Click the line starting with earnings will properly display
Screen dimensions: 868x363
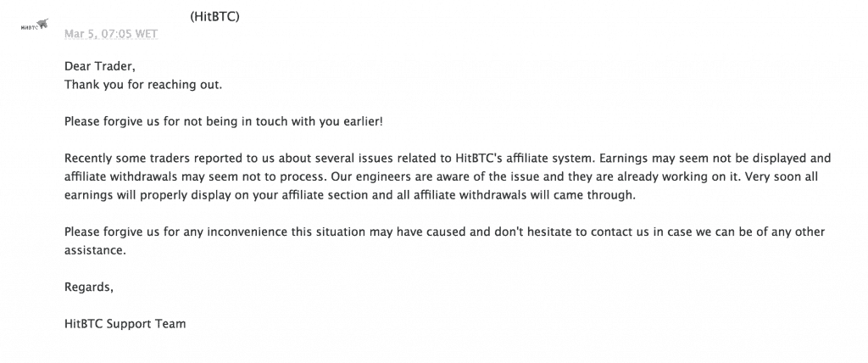pyautogui.click(x=350, y=195)
